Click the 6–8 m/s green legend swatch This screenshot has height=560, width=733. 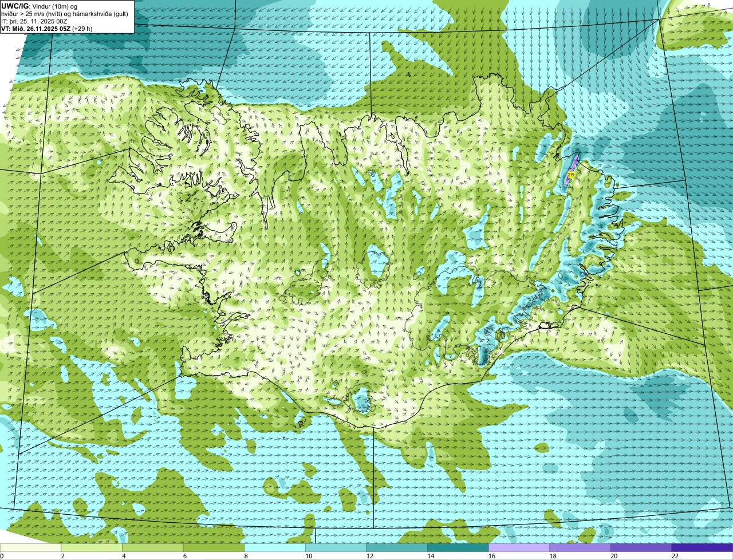(x=214, y=547)
